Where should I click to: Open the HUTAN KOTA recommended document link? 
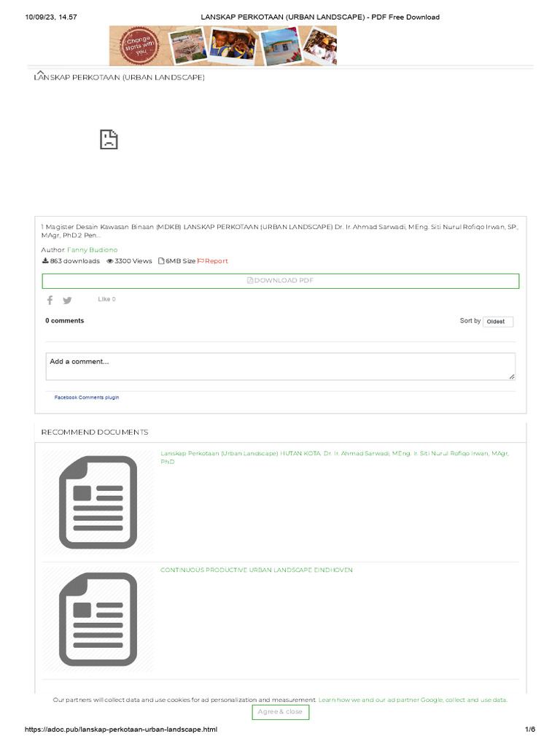point(335,457)
